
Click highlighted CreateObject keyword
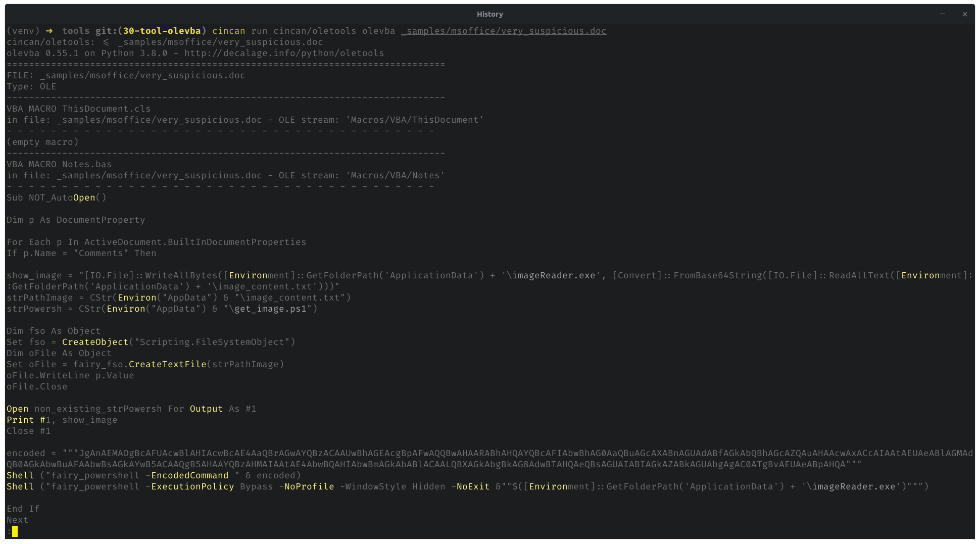[95, 342]
